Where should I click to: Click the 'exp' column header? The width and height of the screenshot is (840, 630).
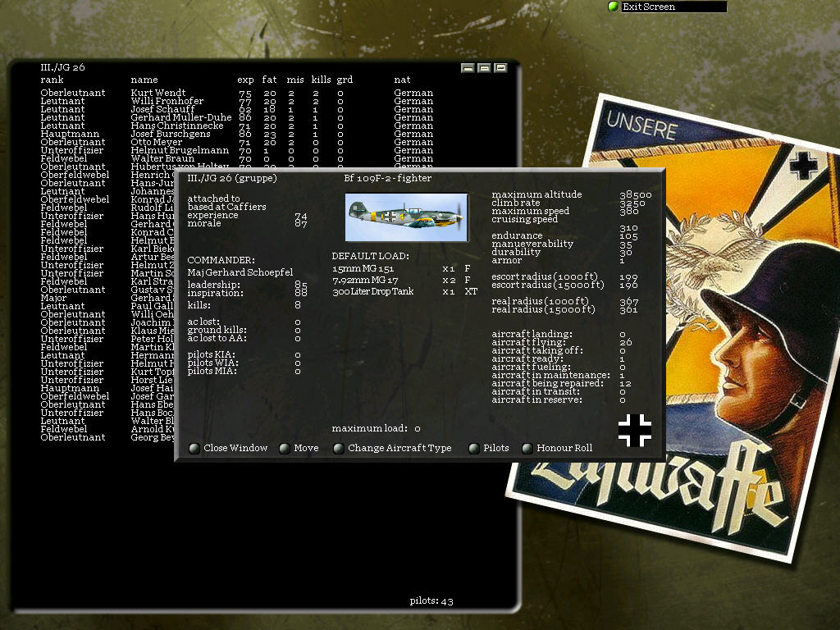click(245, 80)
